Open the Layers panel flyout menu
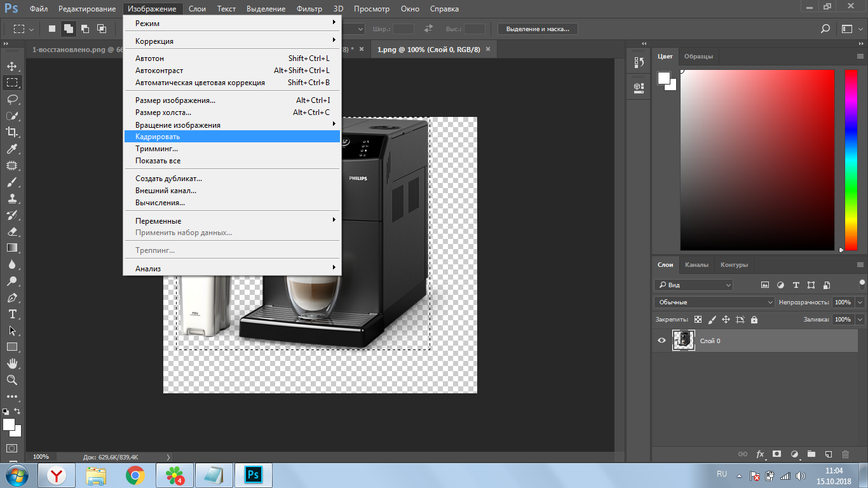The height and width of the screenshot is (488, 868). pyautogui.click(x=860, y=264)
